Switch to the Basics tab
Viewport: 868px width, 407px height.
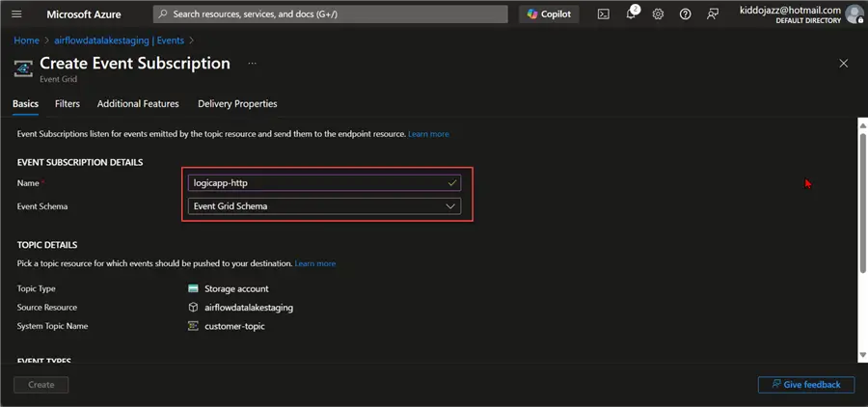tap(25, 103)
